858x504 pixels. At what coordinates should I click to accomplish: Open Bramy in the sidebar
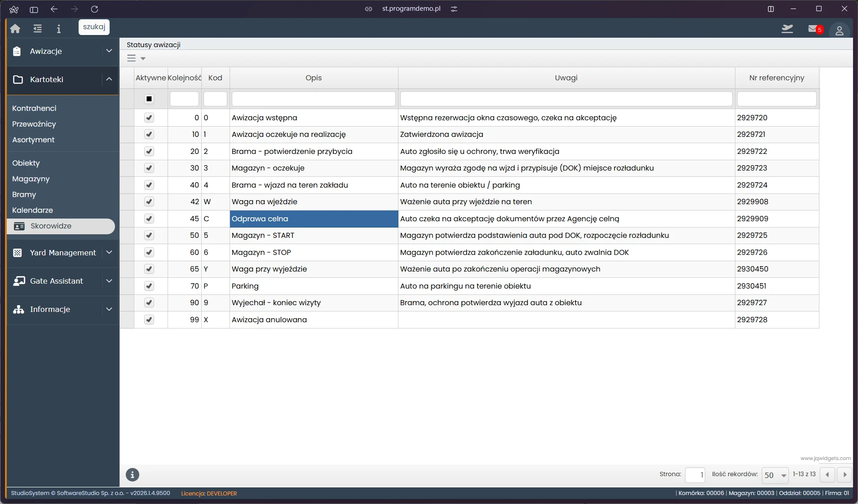point(24,194)
